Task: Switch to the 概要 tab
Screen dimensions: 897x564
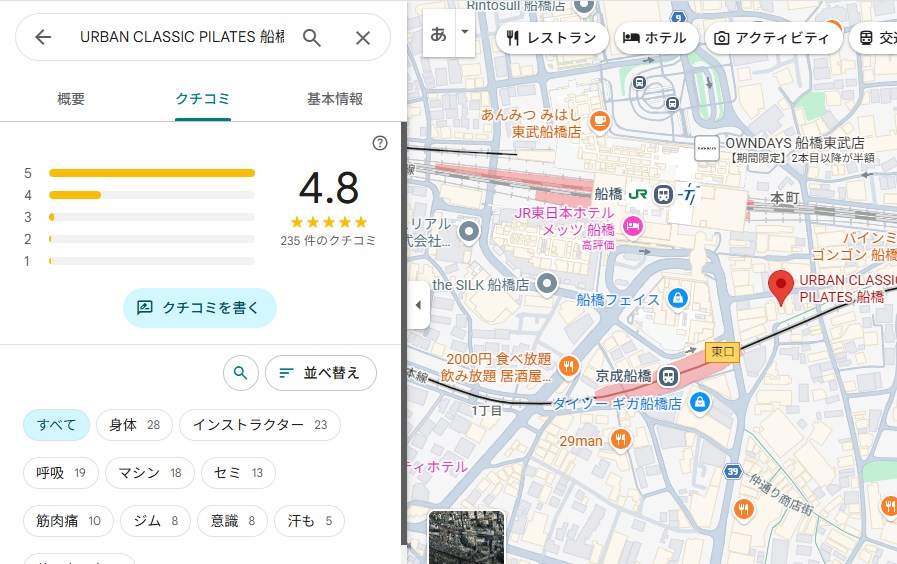Action: coord(71,99)
